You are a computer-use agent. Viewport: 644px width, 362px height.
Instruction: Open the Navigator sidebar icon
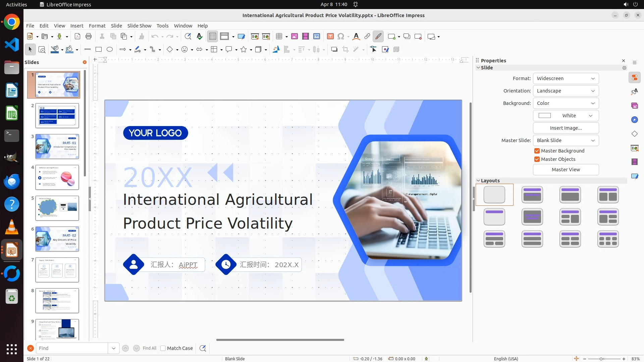pos(635,120)
